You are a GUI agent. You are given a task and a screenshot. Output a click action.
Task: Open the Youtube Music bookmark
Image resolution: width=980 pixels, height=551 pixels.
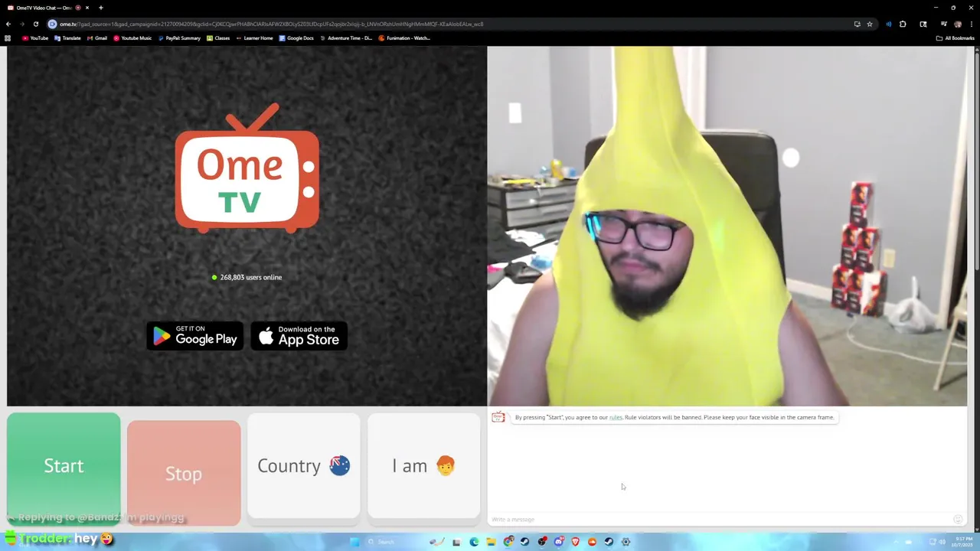(132, 37)
